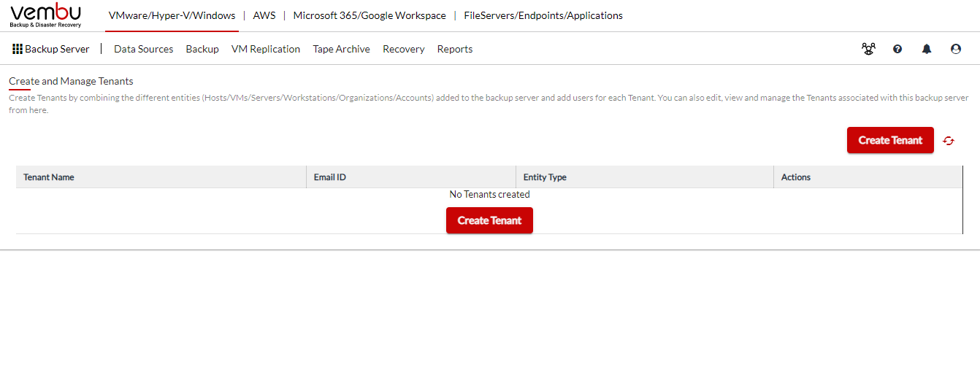This screenshot has width=980, height=391.
Task: Open the VM Replication menu
Action: [x=266, y=49]
